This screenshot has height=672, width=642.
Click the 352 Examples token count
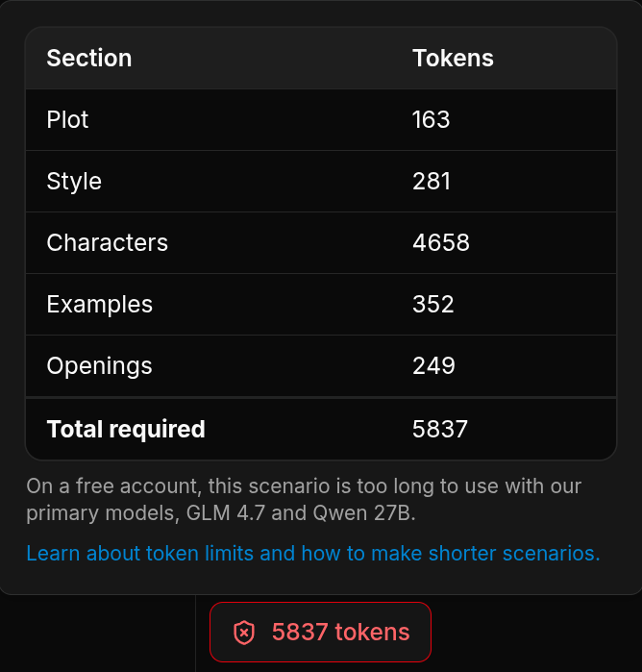[x=433, y=305]
